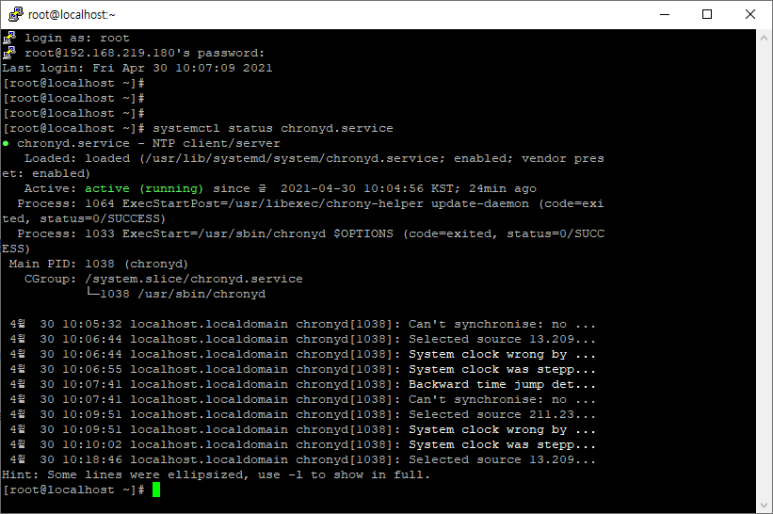Click log line 10:06:44 System clock wrong by

(x=303, y=354)
